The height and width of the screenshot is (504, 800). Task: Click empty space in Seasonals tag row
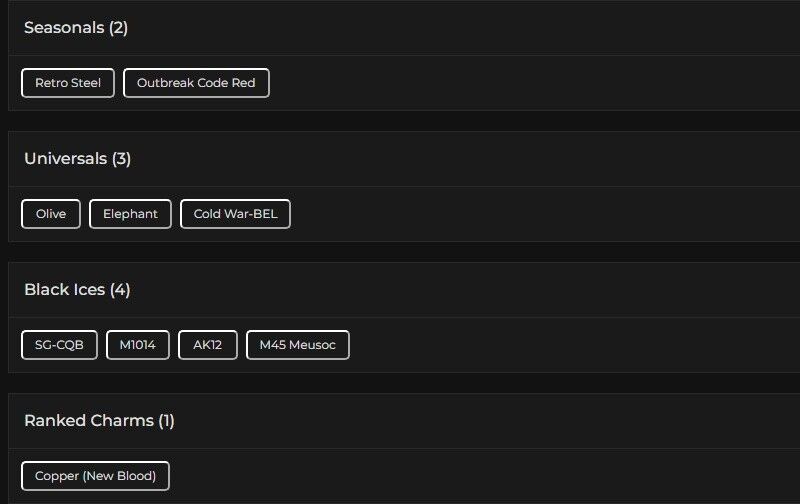coord(530,83)
